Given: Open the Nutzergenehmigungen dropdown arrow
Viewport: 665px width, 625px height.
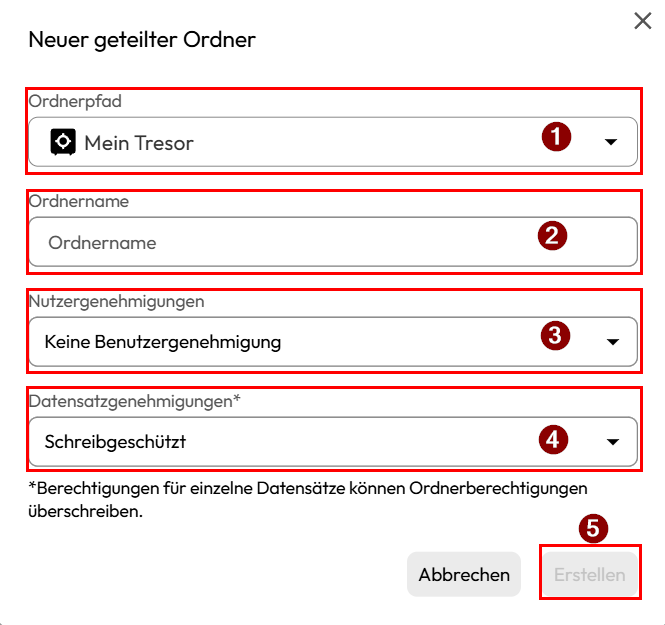Looking at the screenshot, I should (x=612, y=342).
